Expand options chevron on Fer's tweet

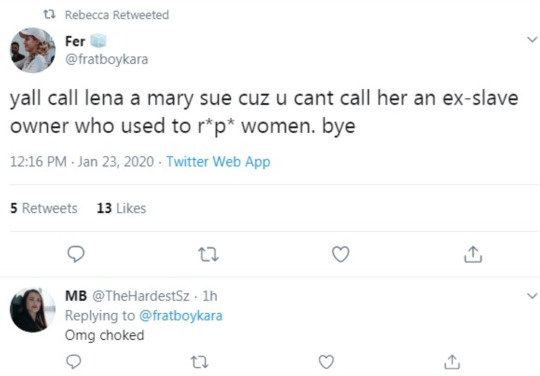pyautogui.click(x=532, y=39)
